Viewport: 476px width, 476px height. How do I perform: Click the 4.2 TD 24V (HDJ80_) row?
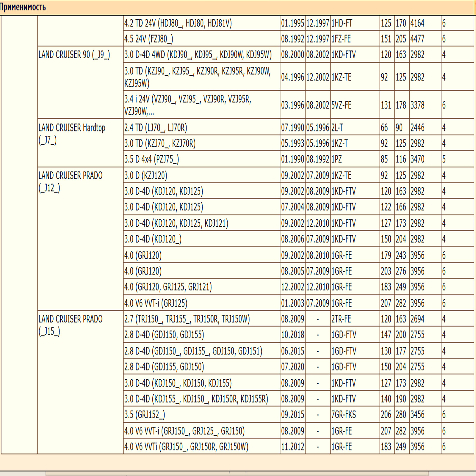coord(178,23)
